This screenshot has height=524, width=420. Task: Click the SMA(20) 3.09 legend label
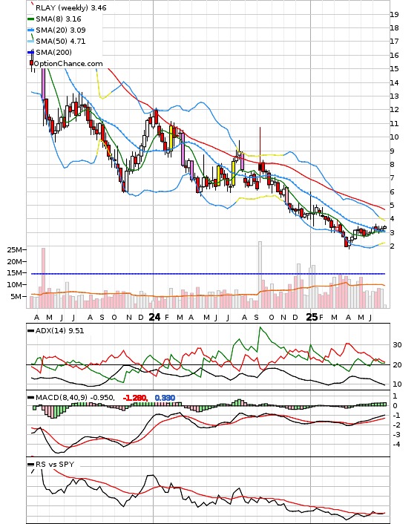[61, 30]
